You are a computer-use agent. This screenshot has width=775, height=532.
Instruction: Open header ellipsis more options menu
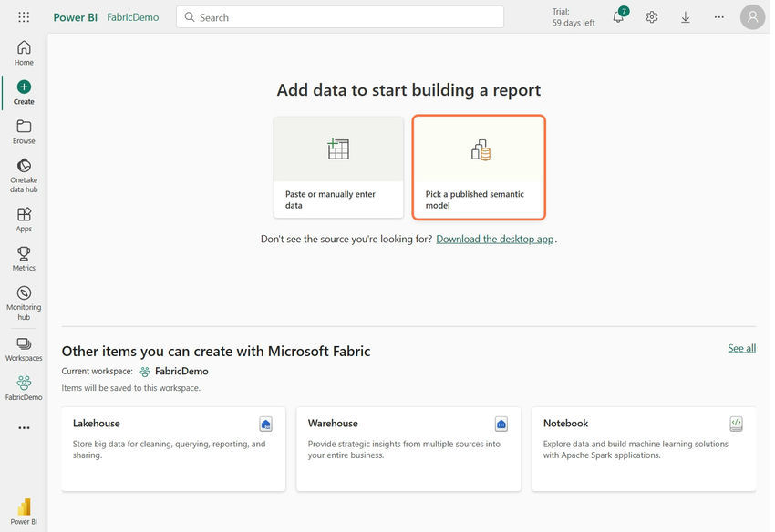point(719,17)
